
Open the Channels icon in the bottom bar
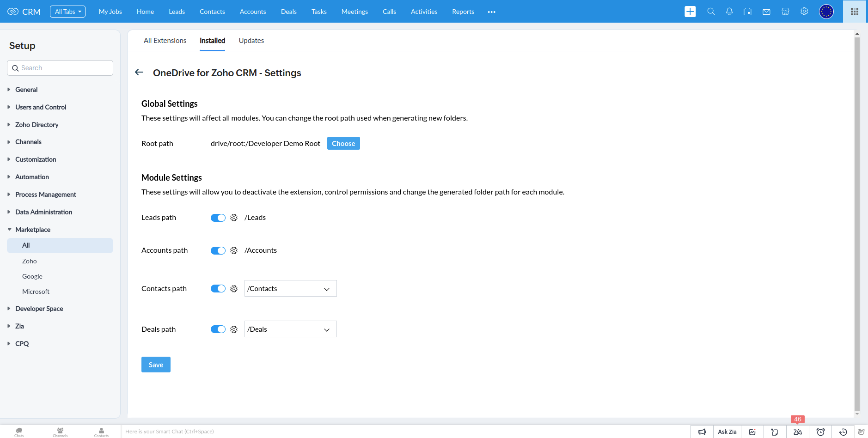pos(60,432)
